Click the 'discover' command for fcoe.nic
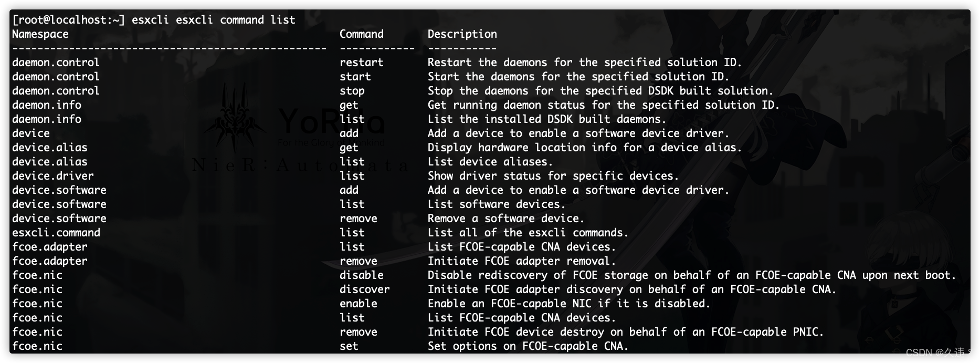 365,289
